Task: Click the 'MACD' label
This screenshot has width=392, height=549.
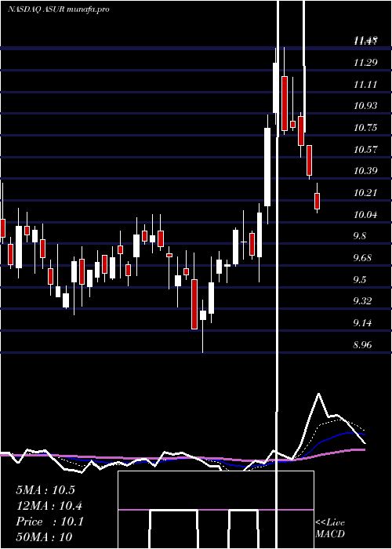Action: click(330, 534)
